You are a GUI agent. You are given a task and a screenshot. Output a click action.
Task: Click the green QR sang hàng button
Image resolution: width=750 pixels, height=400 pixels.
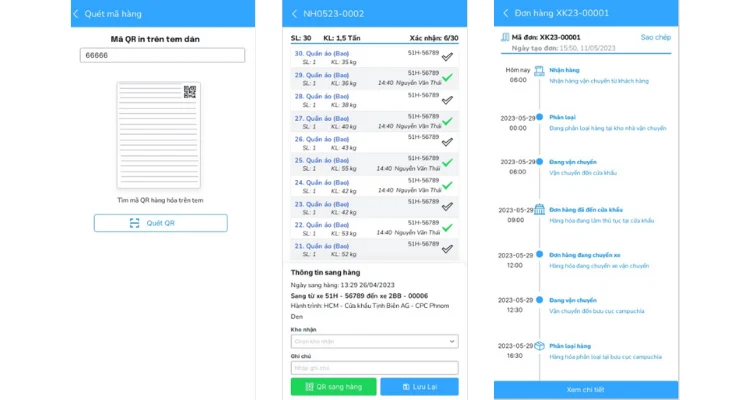pos(333,387)
